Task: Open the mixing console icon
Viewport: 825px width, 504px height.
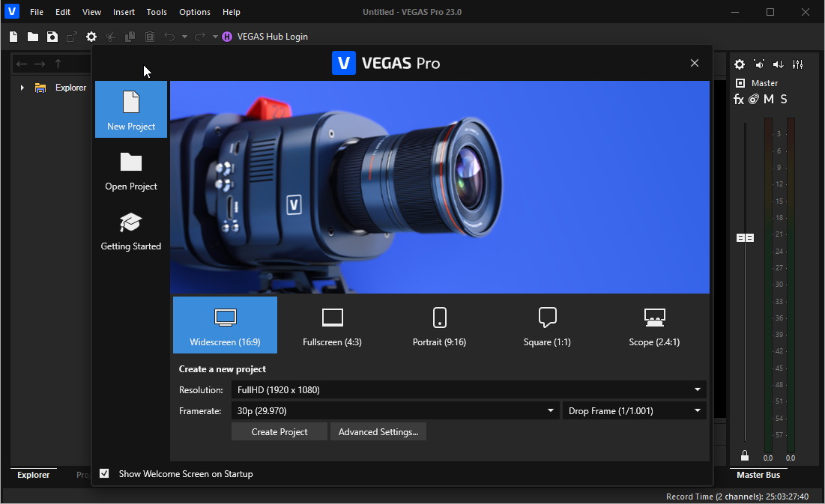Action: [x=798, y=64]
